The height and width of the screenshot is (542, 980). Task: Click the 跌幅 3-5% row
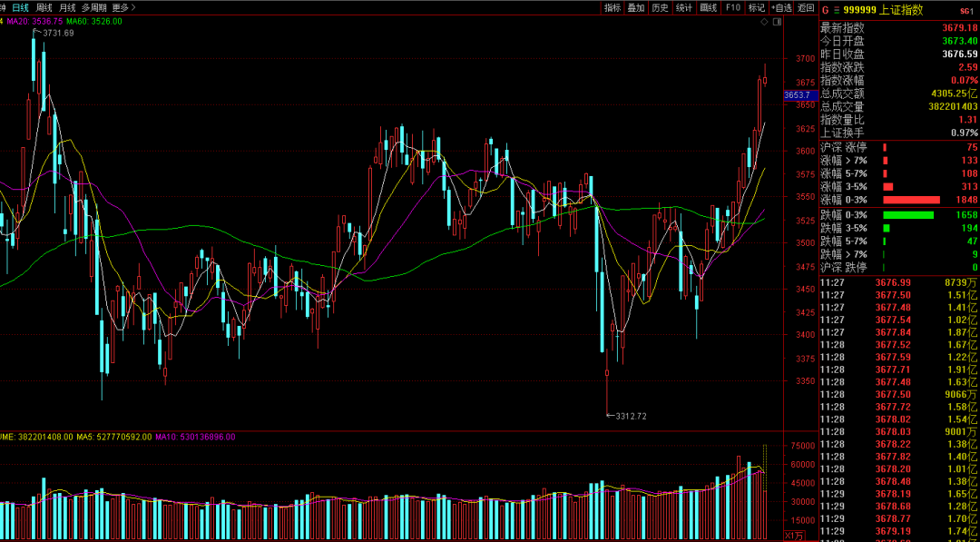[x=899, y=228]
